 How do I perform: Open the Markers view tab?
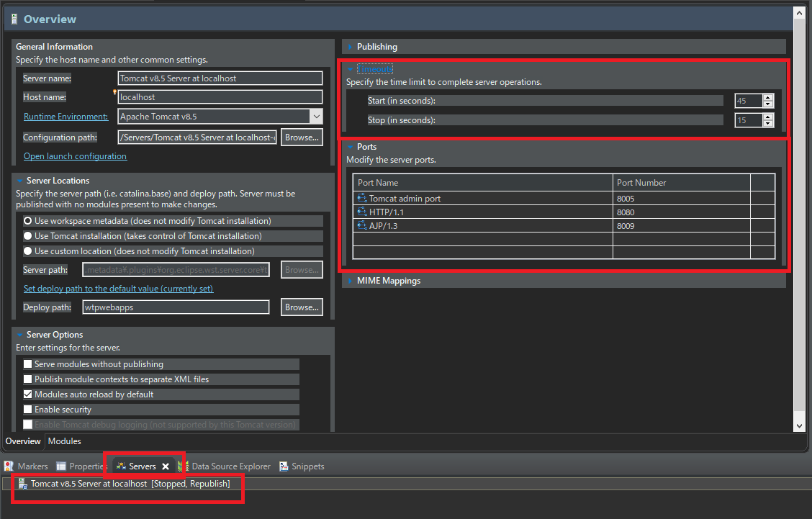27,466
